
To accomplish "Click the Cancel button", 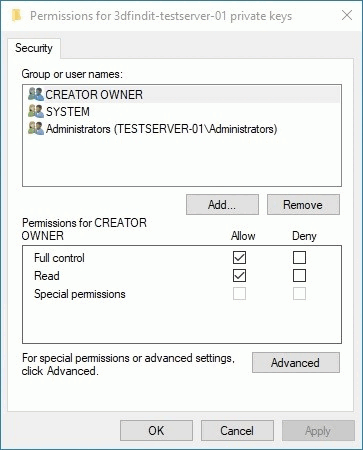I will tap(237, 431).
